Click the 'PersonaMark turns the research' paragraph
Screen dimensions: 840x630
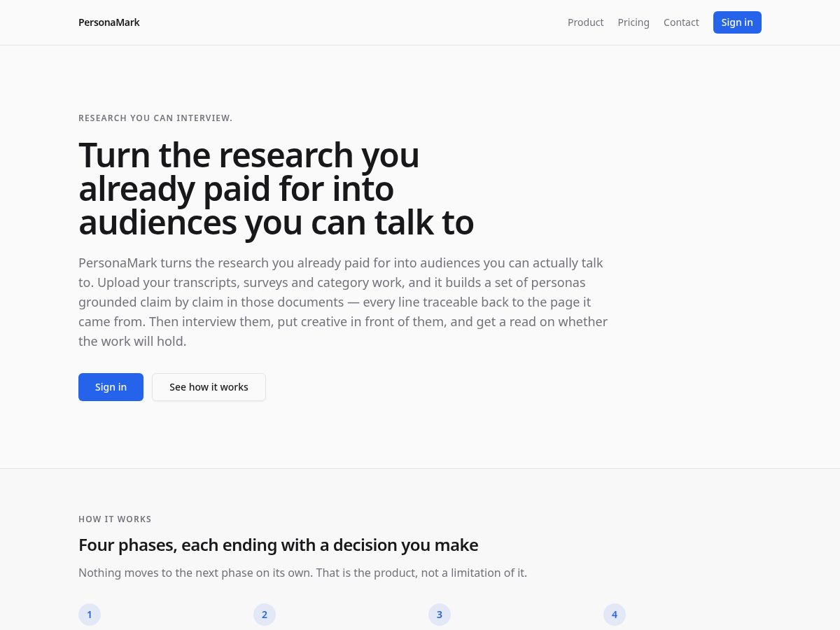(343, 302)
